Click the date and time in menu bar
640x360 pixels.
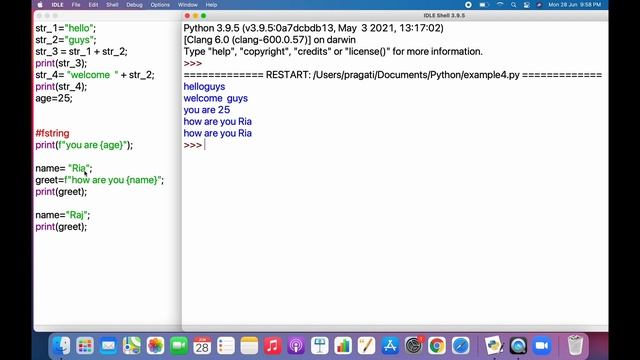tap(575, 5)
